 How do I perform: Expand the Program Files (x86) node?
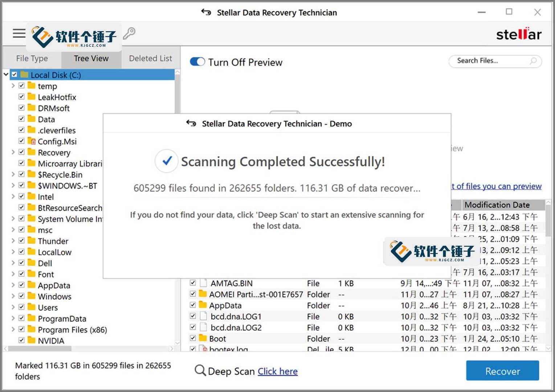[x=13, y=329]
